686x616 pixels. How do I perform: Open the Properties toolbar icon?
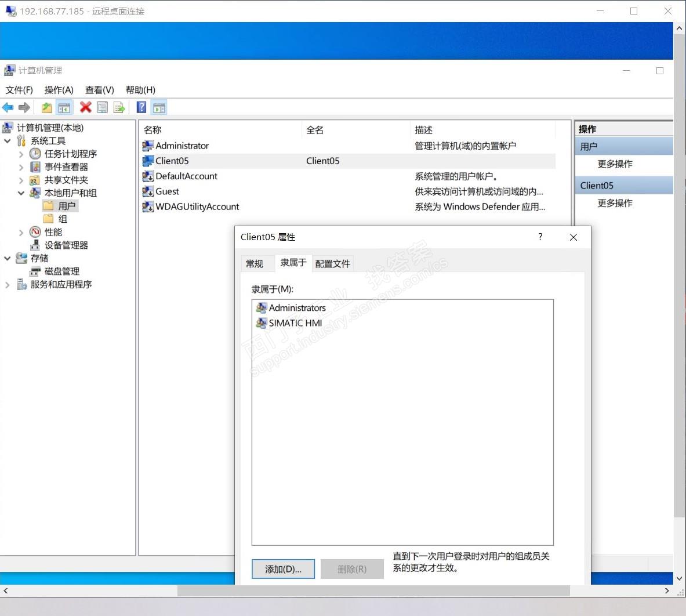[103, 107]
